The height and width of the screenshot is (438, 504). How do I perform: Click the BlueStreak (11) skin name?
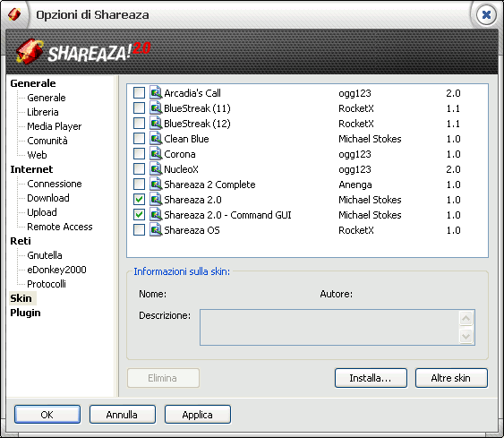click(x=197, y=108)
